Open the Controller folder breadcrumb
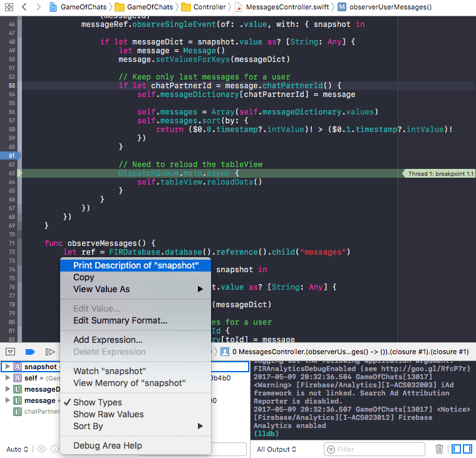The image size is (476, 458). coord(204,7)
